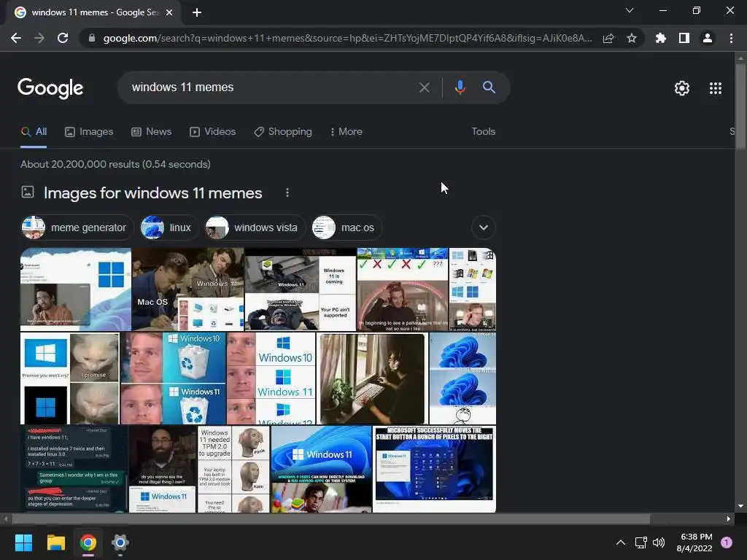Open the Windows 10 recycle bin meme
747x560 pixels.
[x=174, y=378]
